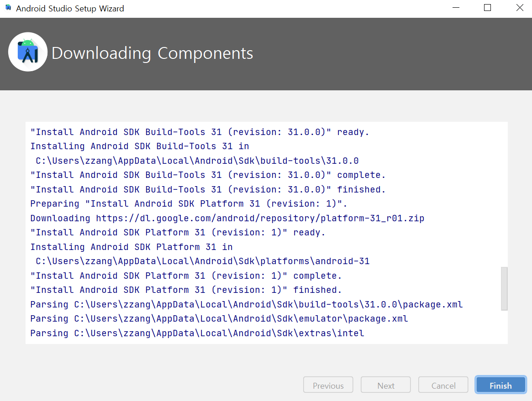Close the Setup Wizard window

520,8
